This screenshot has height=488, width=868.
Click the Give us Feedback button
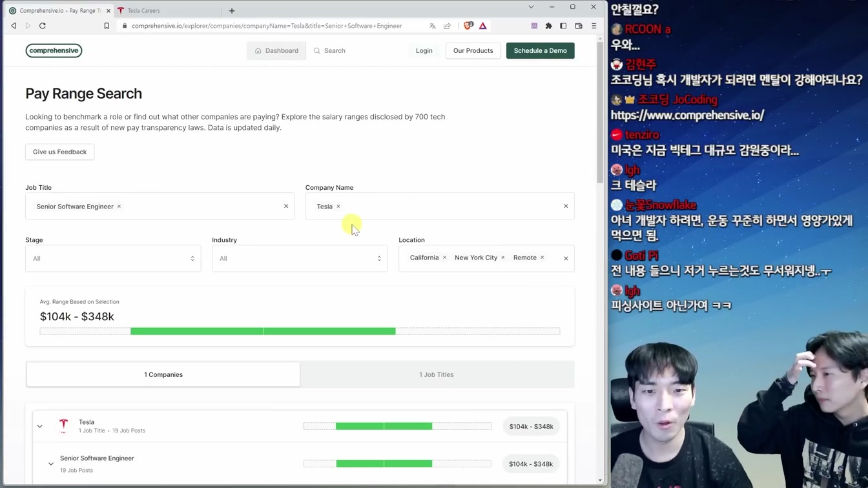click(x=59, y=152)
